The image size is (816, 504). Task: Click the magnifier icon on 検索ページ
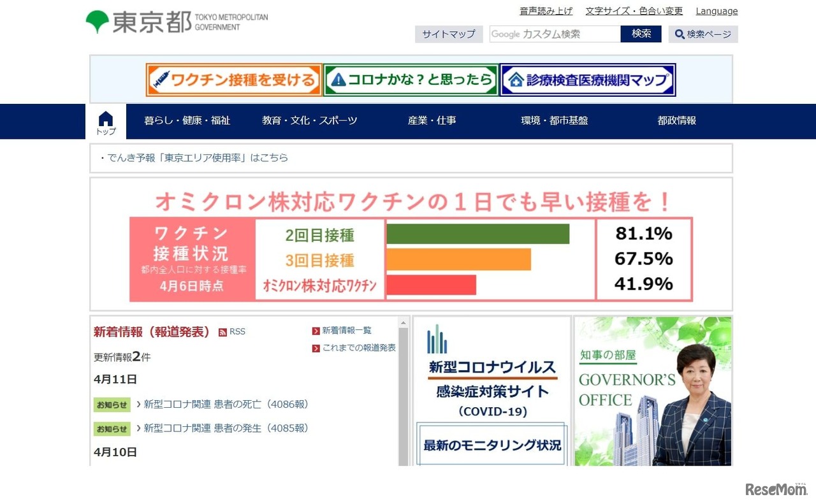(680, 34)
